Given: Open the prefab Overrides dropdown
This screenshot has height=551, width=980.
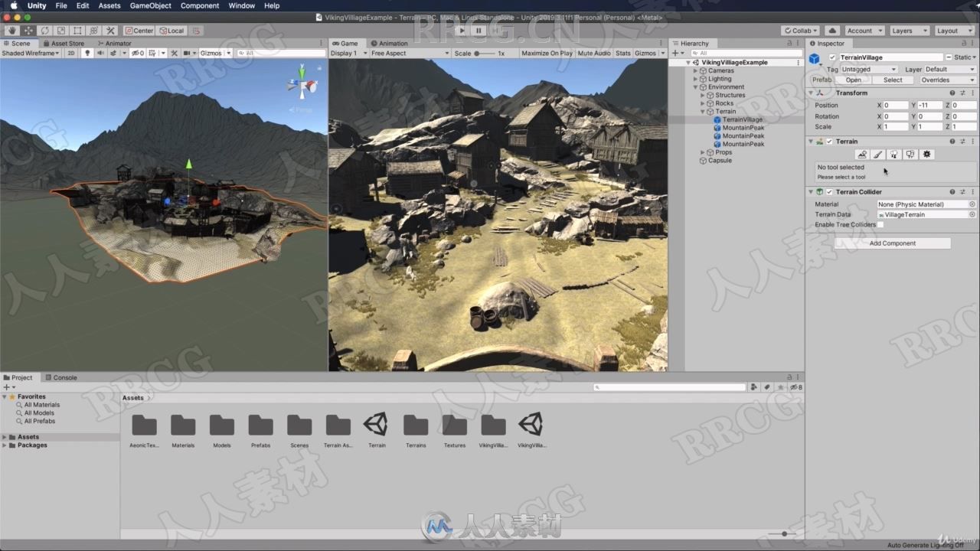Looking at the screenshot, I should click(x=948, y=80).
